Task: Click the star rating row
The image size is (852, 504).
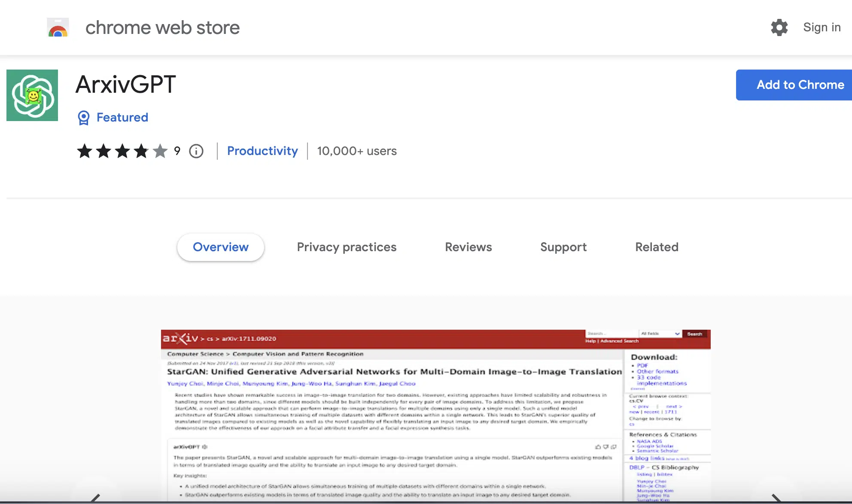Action: pos(122,151)
